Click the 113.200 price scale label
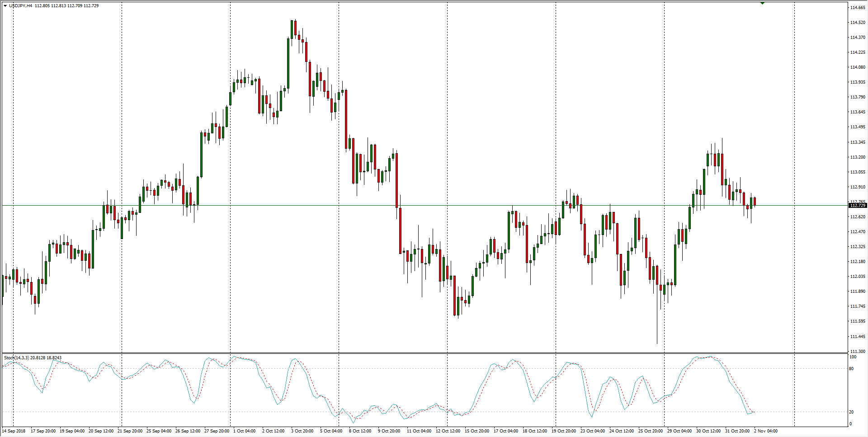868x437 pixels. (858, 157)
